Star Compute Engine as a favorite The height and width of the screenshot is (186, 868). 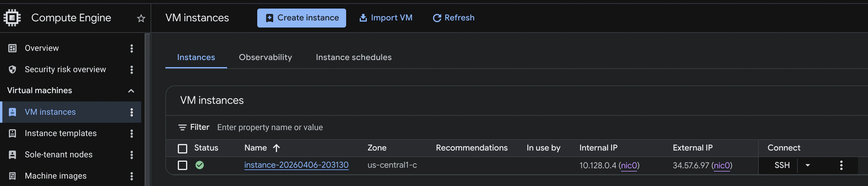click(141, 18)
